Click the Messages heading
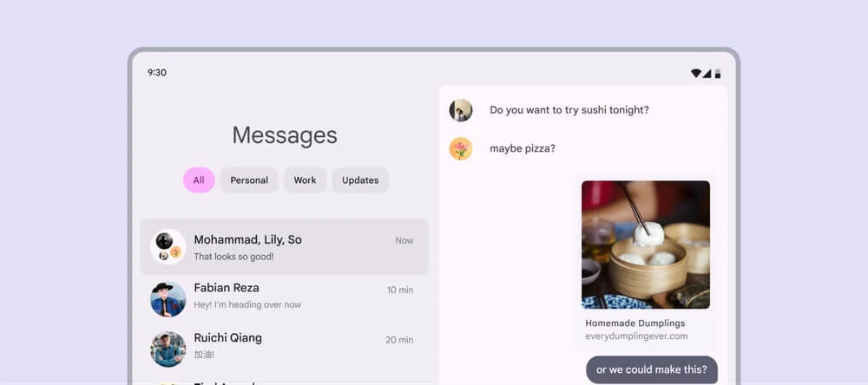Screen dimensions: 868x385 285,135
